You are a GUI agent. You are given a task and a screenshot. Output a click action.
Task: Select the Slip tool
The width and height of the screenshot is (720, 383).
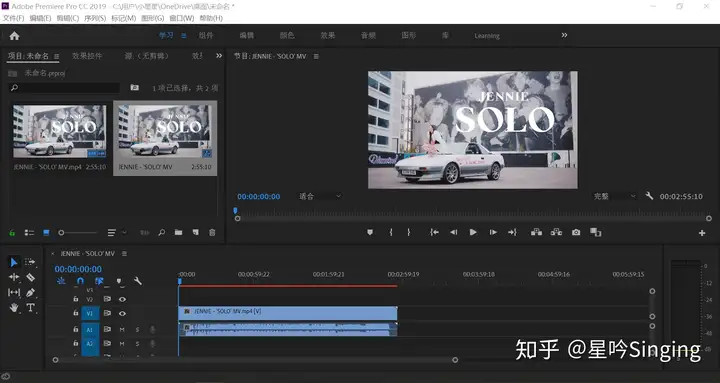[x=14, y=292]
